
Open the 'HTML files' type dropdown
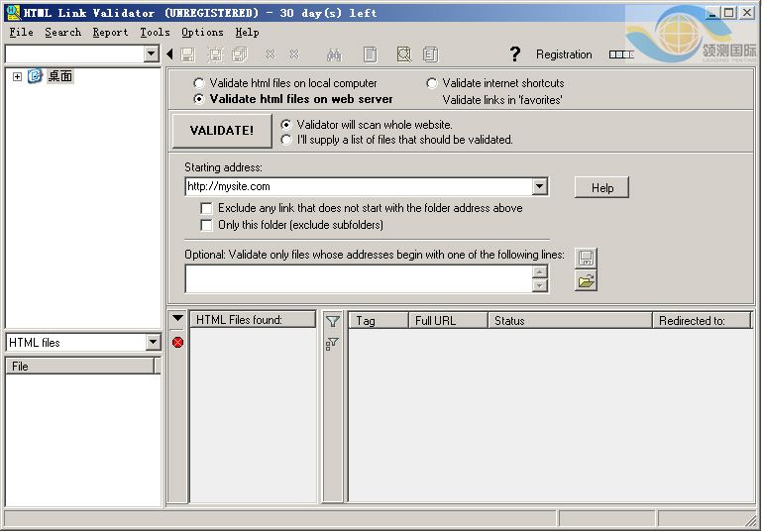[x=153, y=342]
